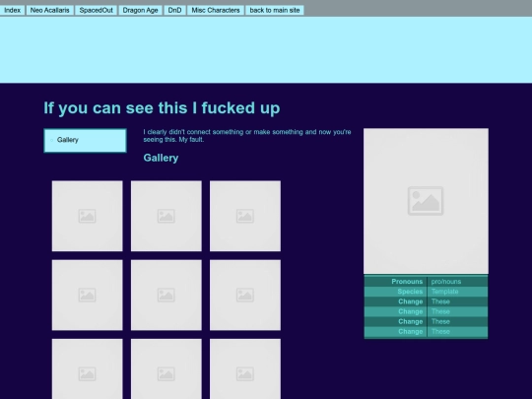Screen dimensions: 532x399
Task: Click back to main site button
Action: (x=275, y=10)
